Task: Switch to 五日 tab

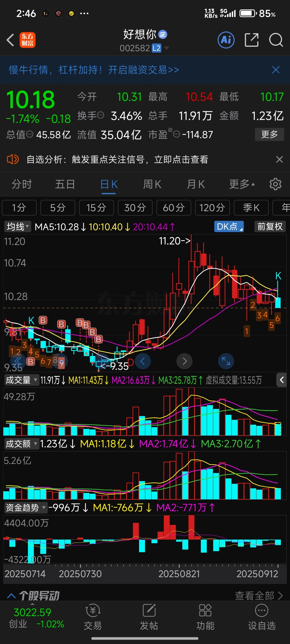Action: click(65, 184)
